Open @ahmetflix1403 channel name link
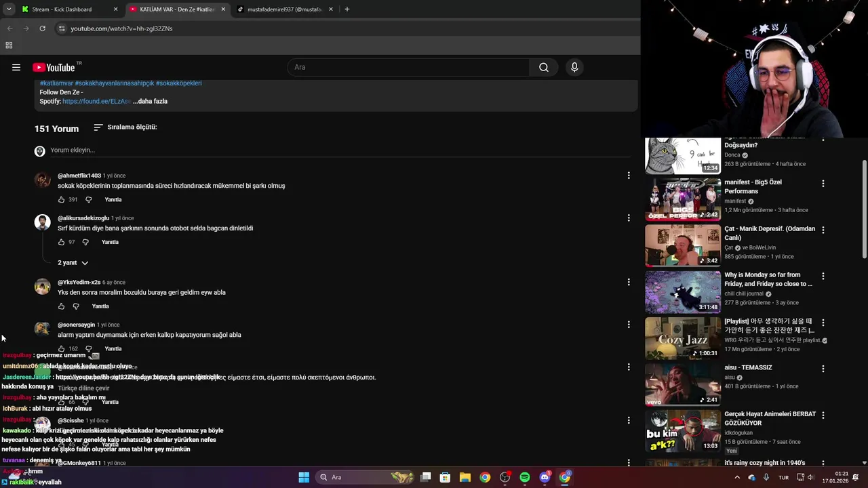Screen dimensions: 868x488 (79, 176)
